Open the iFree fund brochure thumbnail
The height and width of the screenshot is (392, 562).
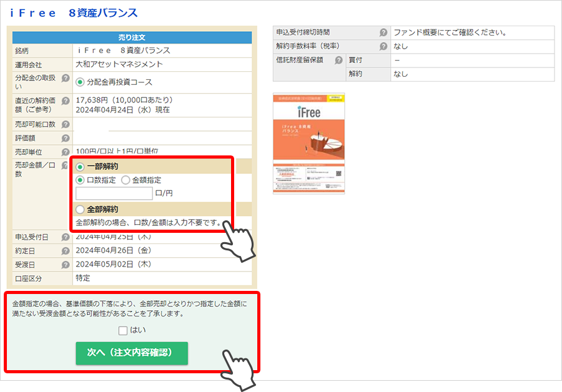pos(308,144)
